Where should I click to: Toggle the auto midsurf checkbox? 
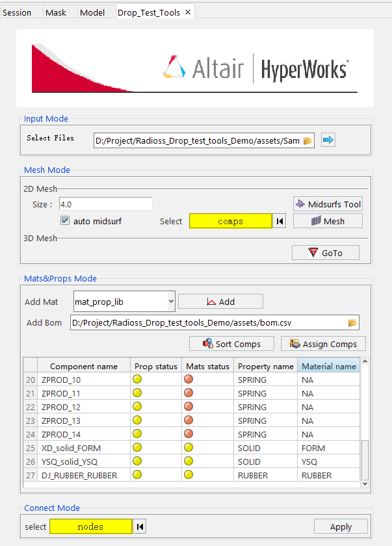point(65,221)
